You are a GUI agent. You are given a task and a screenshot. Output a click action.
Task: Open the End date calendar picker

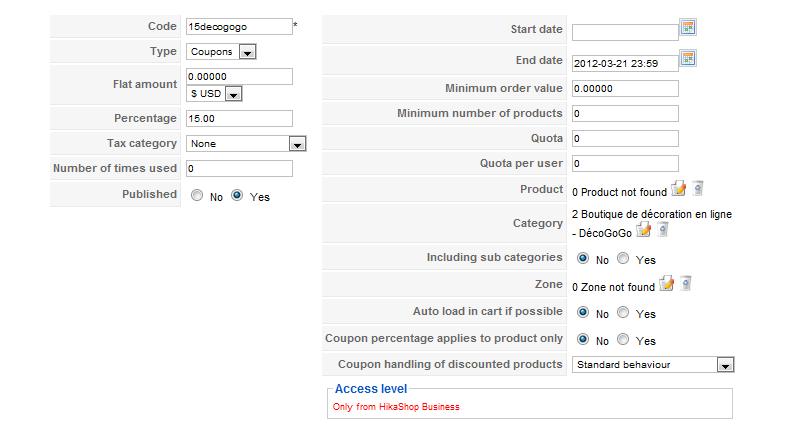688,59
